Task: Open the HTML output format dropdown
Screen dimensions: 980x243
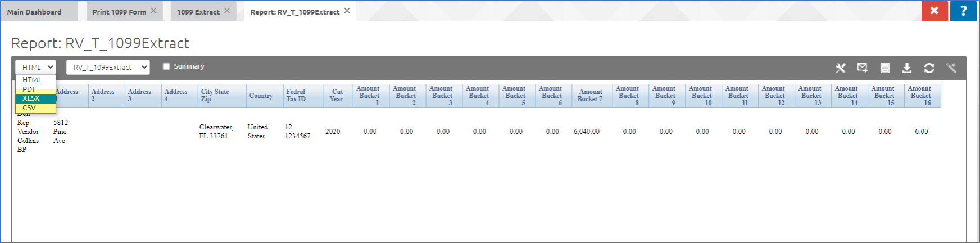Action: pyautogui.click(x=35, y=67)
